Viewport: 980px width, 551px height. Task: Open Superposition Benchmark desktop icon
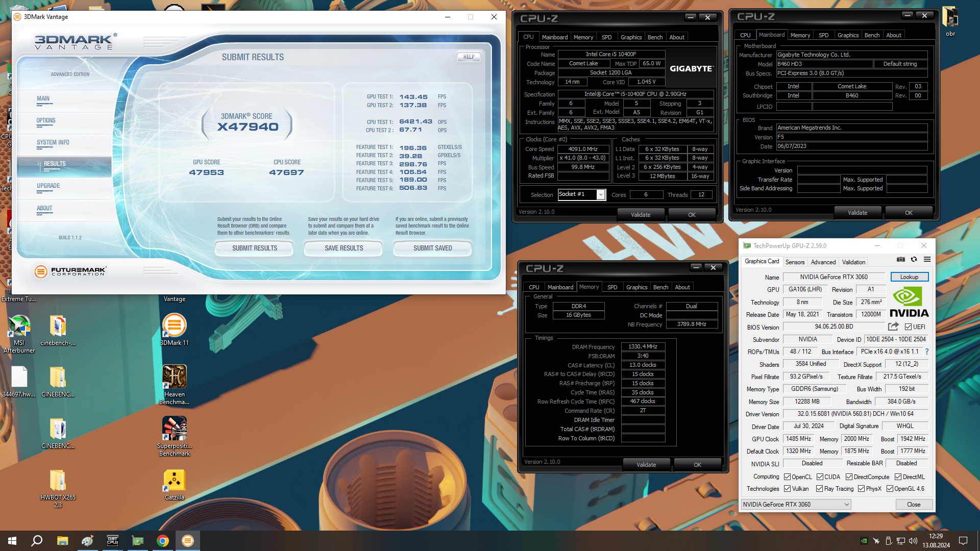click(x=174, y=436)
